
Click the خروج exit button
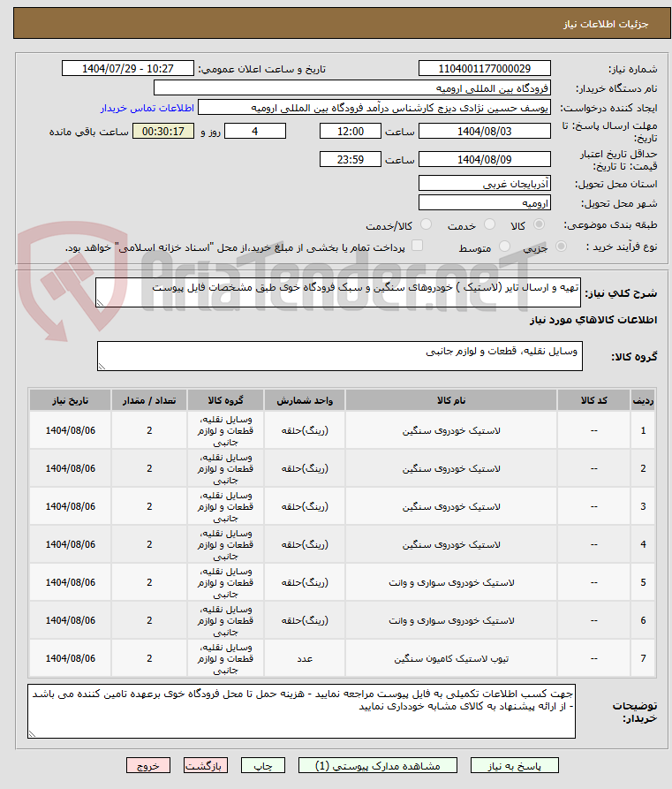148,765
